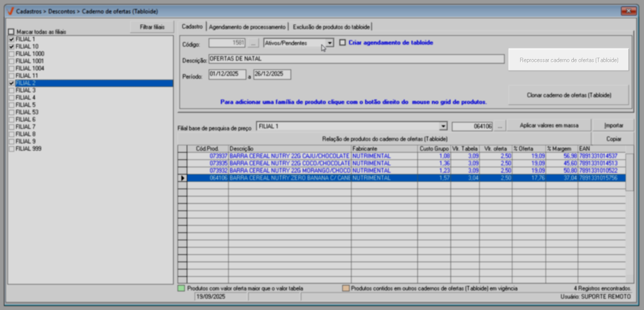Viewport: 644px width, 310px height.
Task: Tick the FILIAL 1000 checkbox
Action: tap(12, 54)
